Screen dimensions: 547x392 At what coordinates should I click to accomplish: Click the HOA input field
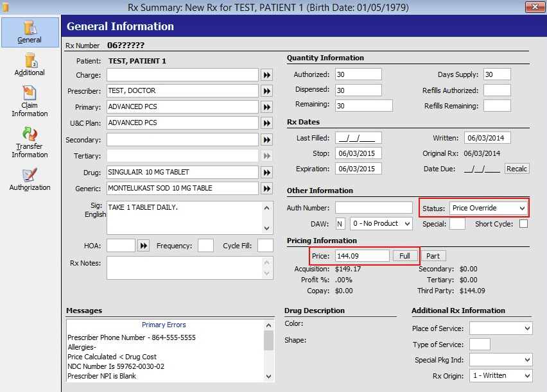click(x=121, y=246)
